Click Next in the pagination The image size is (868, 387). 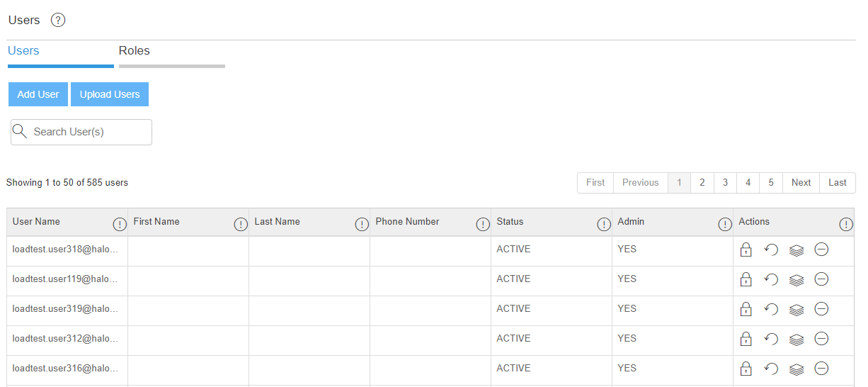pos(801,183)
